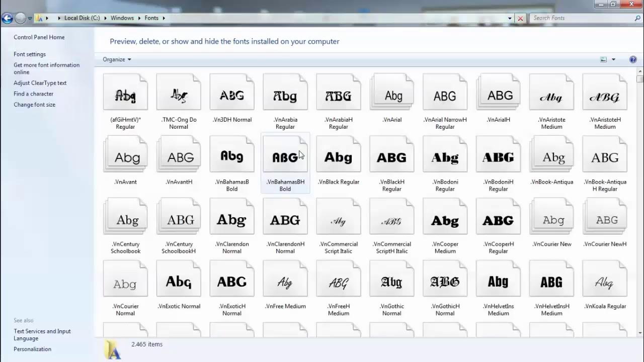Select the .VnArial NarrowH Regular font icon
The width and height of the screenshot is (644, 362).
[445, 92]
